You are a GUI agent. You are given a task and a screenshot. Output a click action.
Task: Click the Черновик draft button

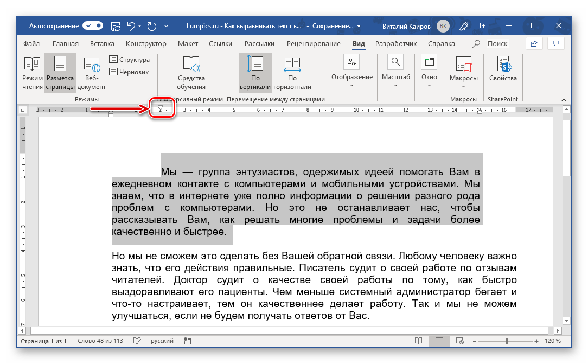[130, 72]
